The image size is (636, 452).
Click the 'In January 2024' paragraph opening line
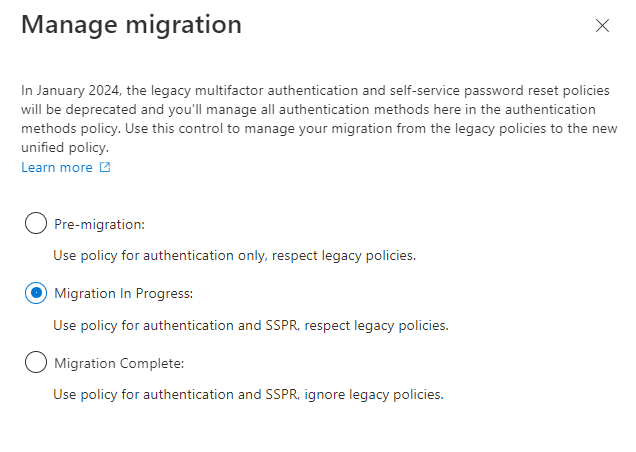[315, 90]
